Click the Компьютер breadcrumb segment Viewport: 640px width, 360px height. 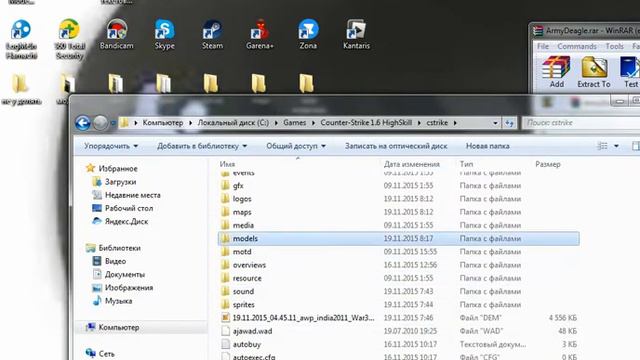point(162,123)
